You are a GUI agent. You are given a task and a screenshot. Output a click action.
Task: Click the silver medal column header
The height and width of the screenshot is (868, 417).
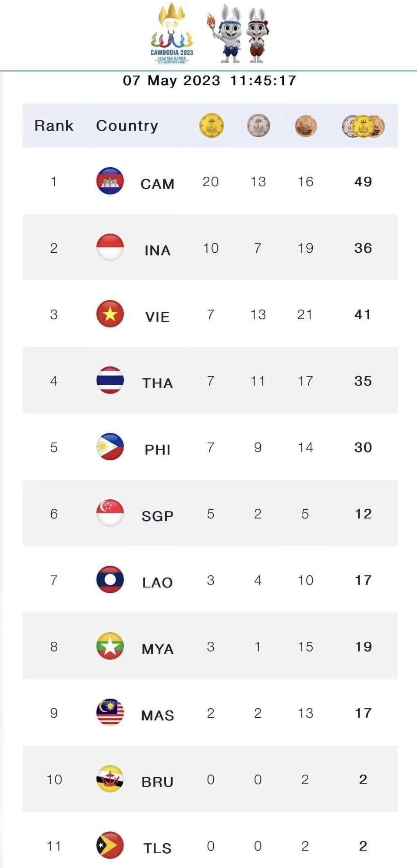coord(258,125)
